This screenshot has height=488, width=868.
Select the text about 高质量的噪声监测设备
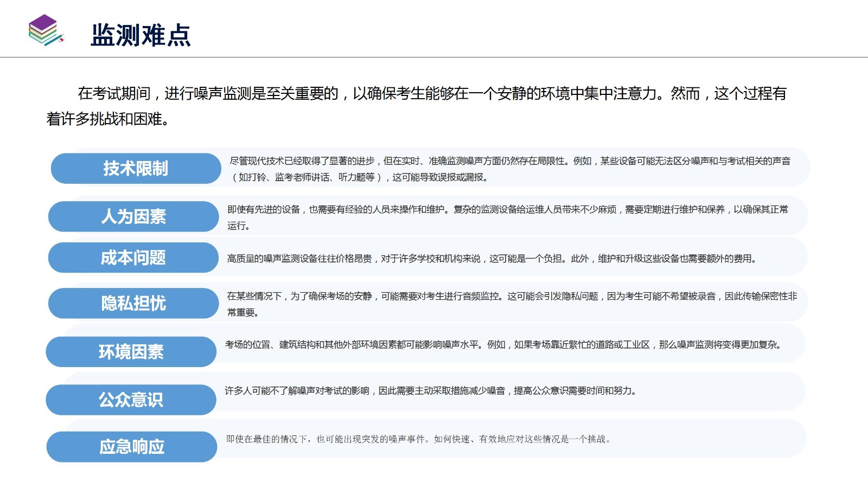[492, 259]
